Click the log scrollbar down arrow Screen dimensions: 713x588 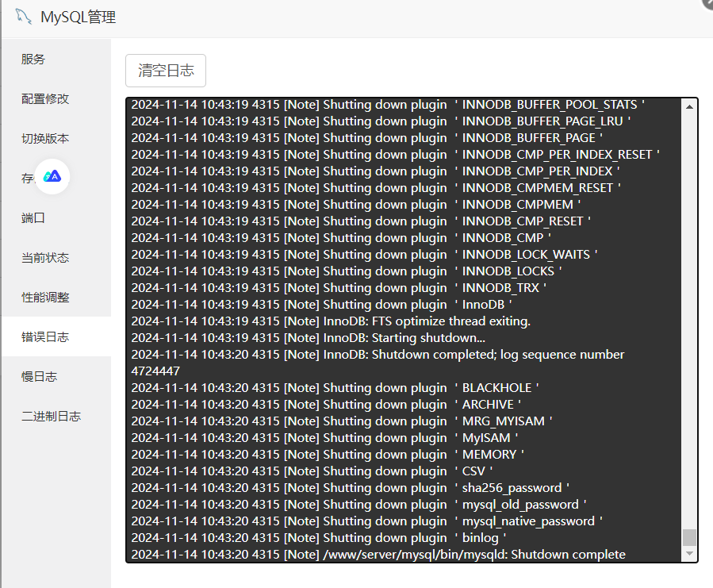coord(689,553)
